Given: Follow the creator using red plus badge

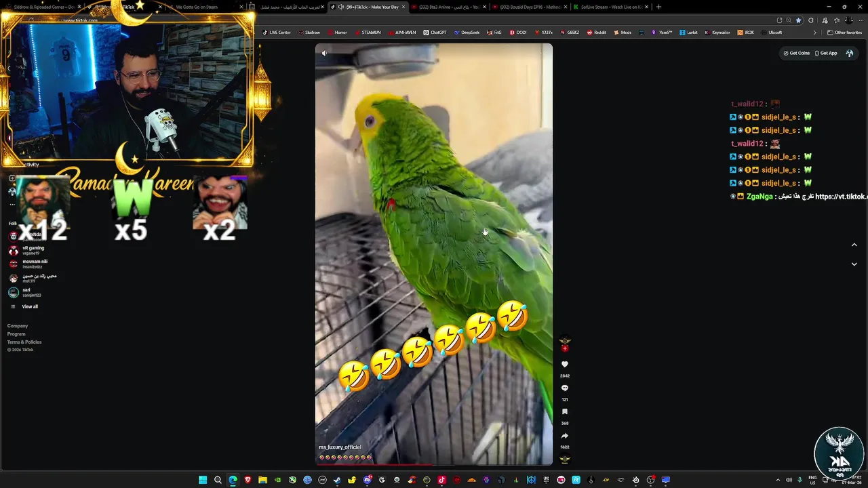Looking at the screenshot, I should 565,348.
